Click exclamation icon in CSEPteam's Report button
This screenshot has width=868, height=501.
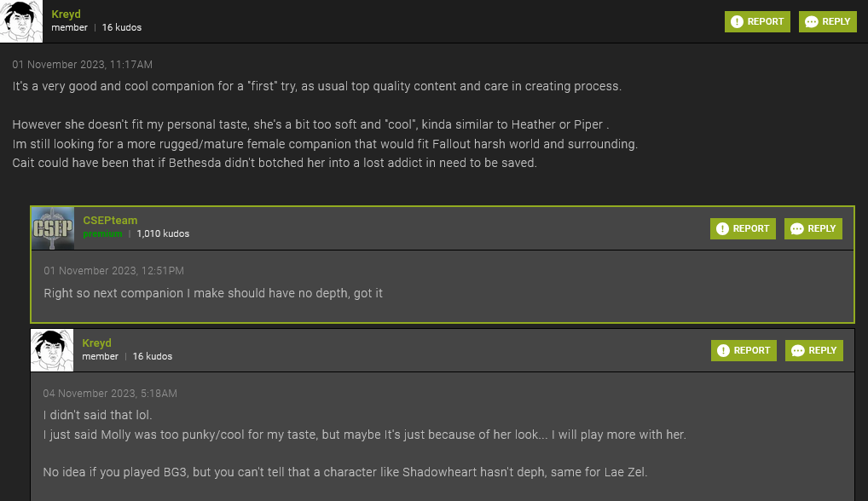(722, 228)
